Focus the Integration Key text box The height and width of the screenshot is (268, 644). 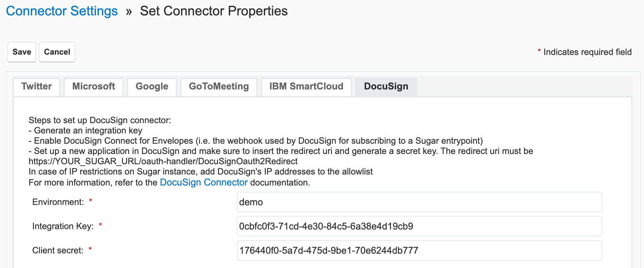[x=419, y=226]
